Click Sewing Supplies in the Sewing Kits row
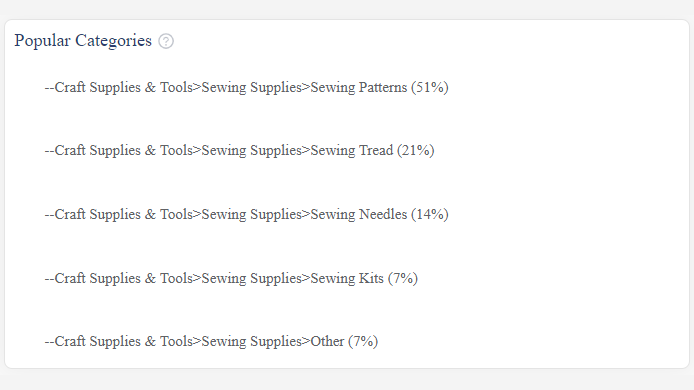Image resolution: width=694 pixels, height=390 pixels. click(x=251, y=278)
